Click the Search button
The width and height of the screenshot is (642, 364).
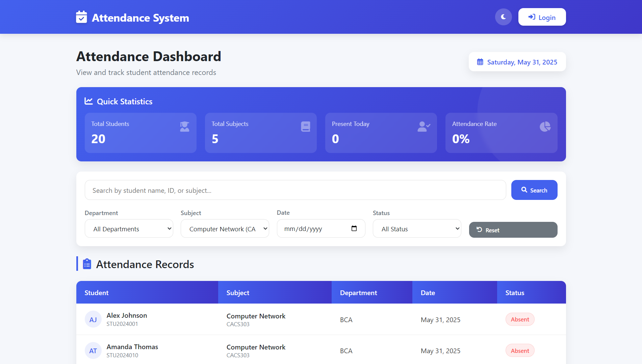534,190
